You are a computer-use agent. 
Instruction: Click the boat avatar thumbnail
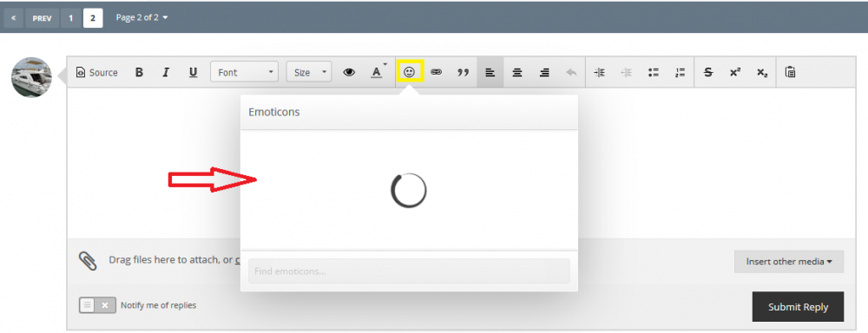pos(31,77)
